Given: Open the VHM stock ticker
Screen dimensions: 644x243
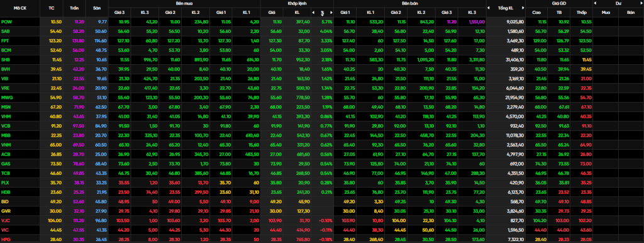Looking at the screenshot, I should point(6,116).
